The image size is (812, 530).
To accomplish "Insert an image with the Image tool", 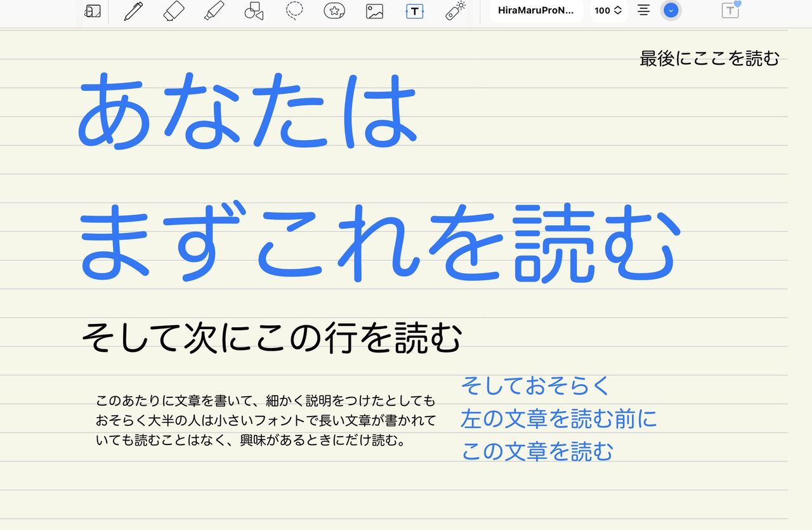I will pyautogui.click(x=374, y=11).
